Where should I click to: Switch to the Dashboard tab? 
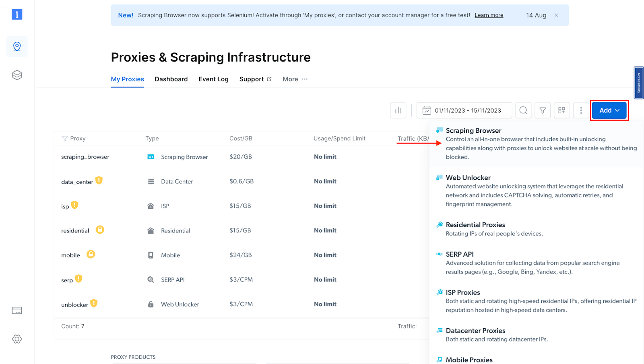(171, 79)
